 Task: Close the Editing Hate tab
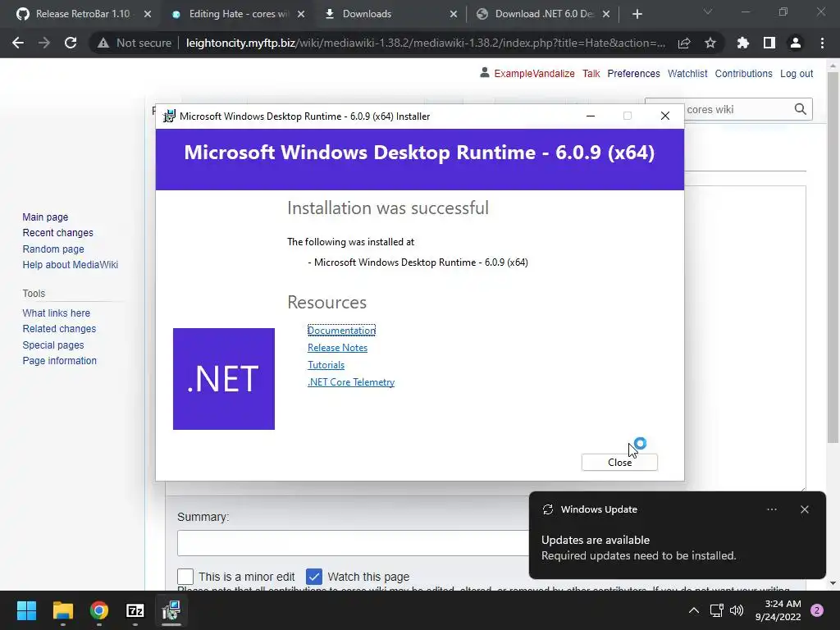coord(301,14)
